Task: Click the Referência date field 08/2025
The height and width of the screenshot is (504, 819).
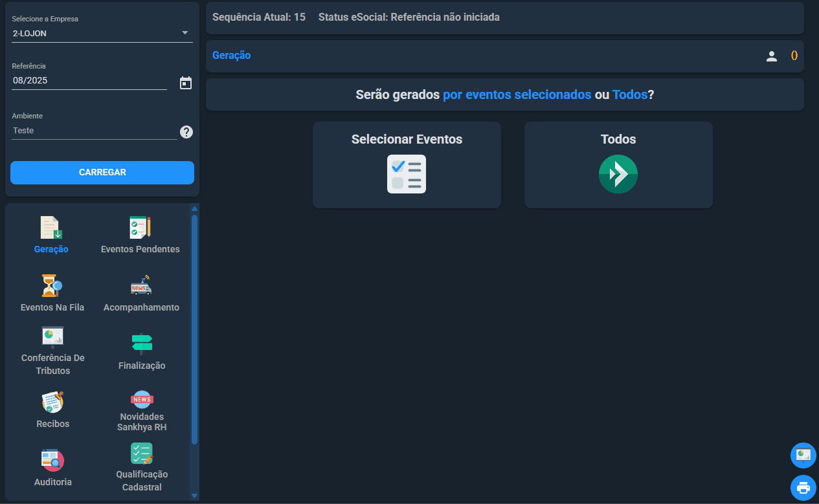Action: pyautogui.click(x=89, y=81)
